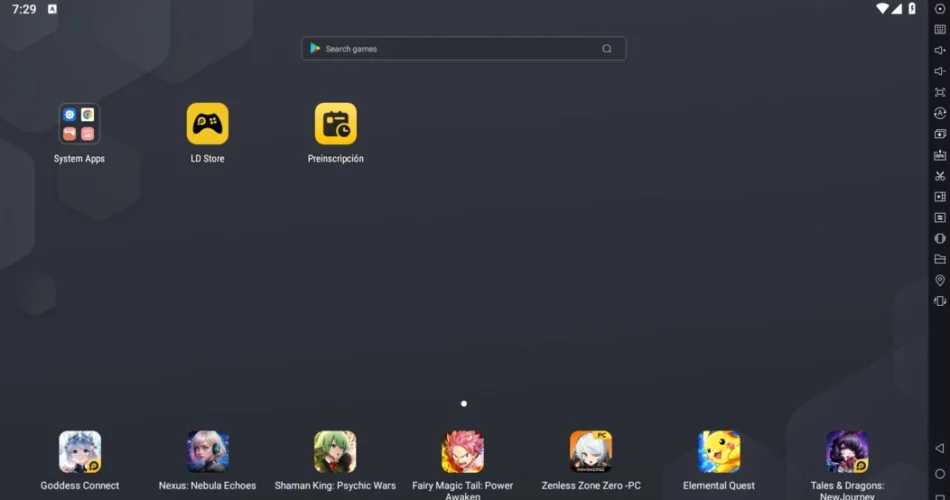Viewport: 950px width, 500px height.
Task: Launch LD Store app
Action: [207, 124]
